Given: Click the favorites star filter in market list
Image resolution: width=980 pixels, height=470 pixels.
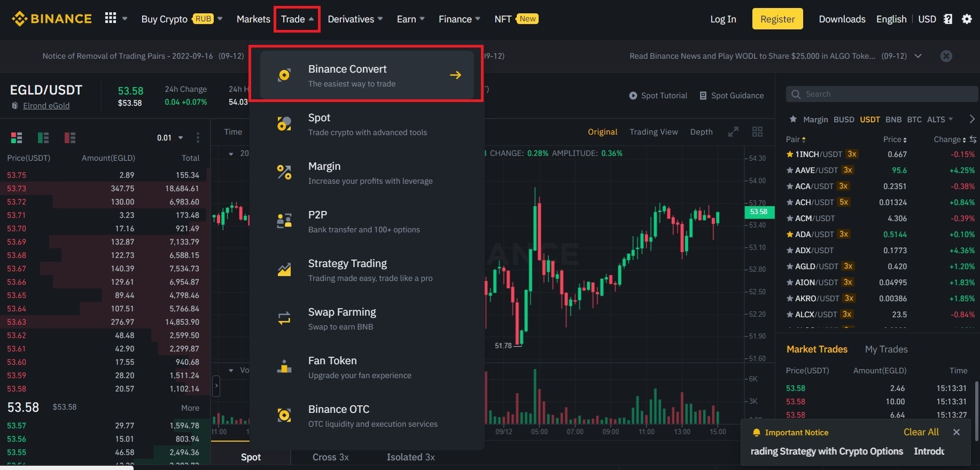Looking at the screenshot, I should pyautogui.click(x=793, y=119).
